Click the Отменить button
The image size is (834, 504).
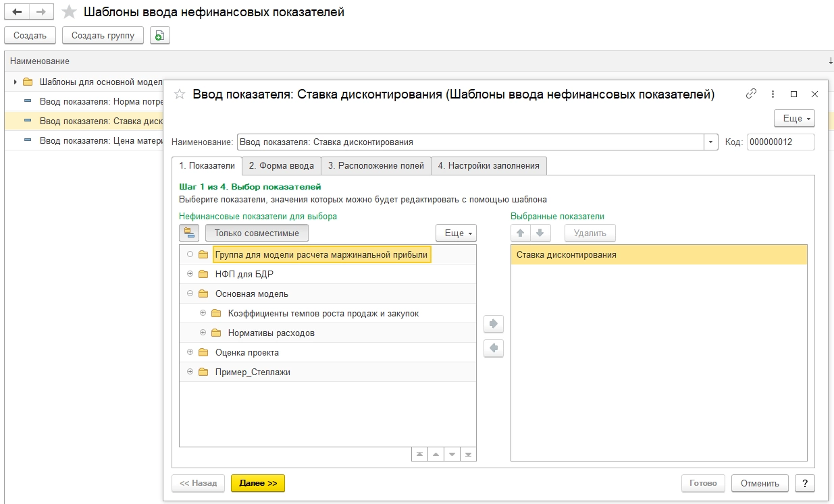tap(760, 483)
